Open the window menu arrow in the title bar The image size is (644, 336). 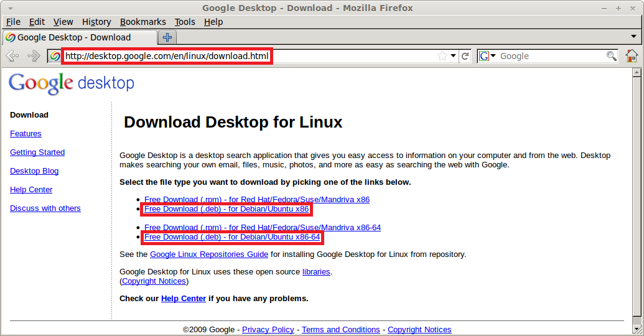[x=11, y=8]
